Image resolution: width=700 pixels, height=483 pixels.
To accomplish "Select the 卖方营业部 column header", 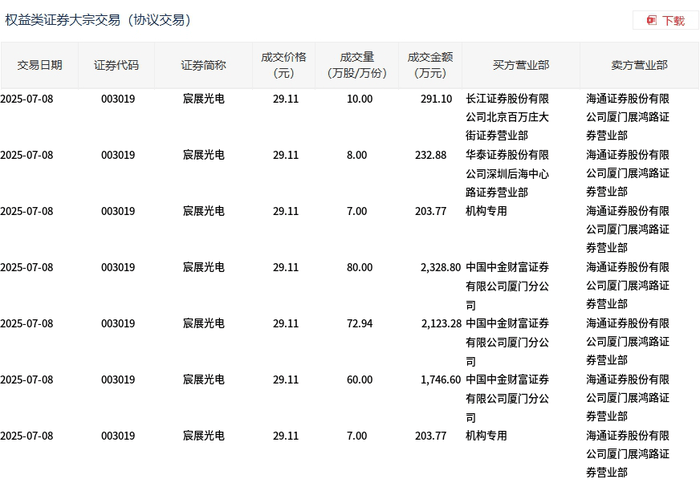I will (639, 66).
